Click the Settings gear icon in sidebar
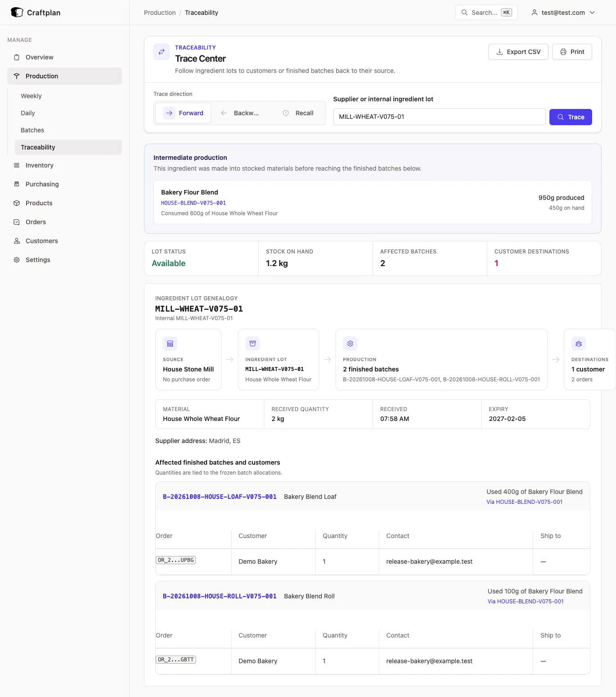The image size is (616, 697). [17, 260]
